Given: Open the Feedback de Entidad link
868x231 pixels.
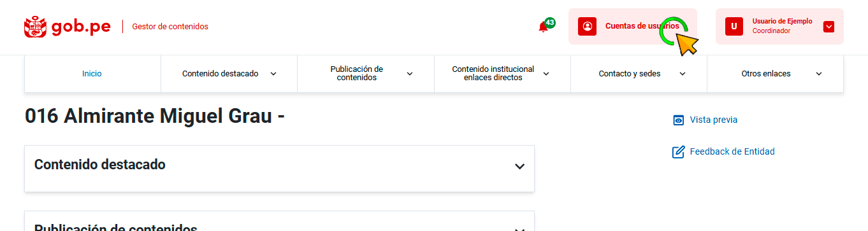Looking at the screenshot, I should (x=732, y=151).
